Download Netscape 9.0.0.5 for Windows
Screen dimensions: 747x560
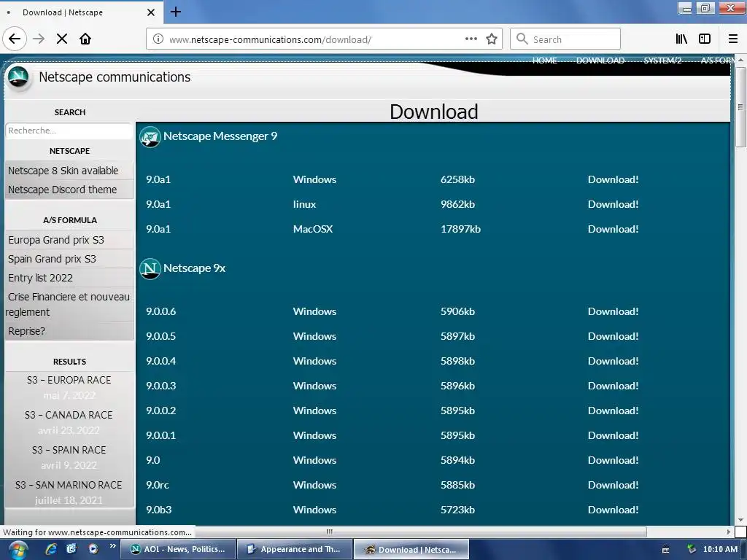[x=613, y=336]
